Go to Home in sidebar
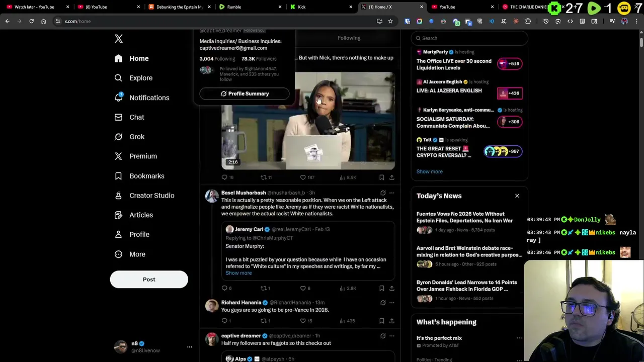The image size is (644, 362). point(131,58)
